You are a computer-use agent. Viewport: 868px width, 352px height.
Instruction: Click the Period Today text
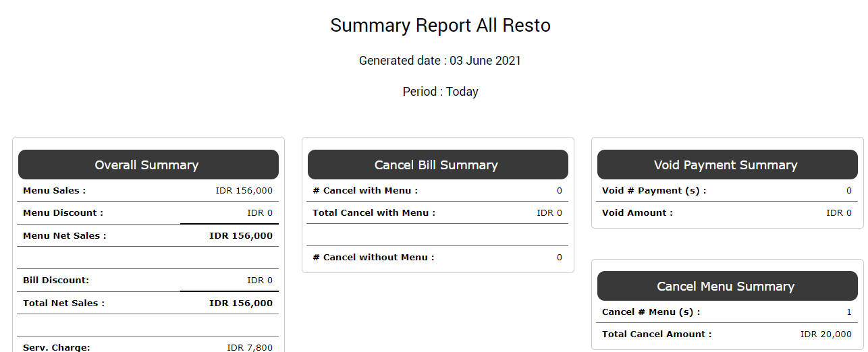coord(440,92)
